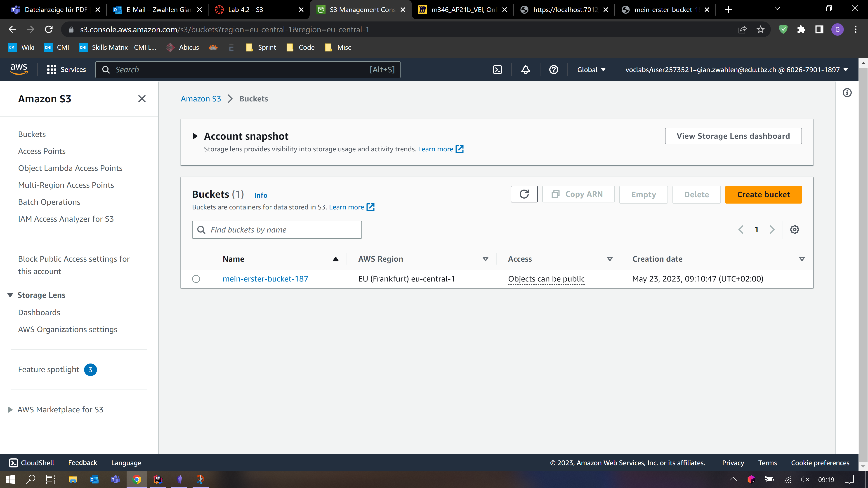
Task: Open Services grid menu
Action: [x=66, y=70]
